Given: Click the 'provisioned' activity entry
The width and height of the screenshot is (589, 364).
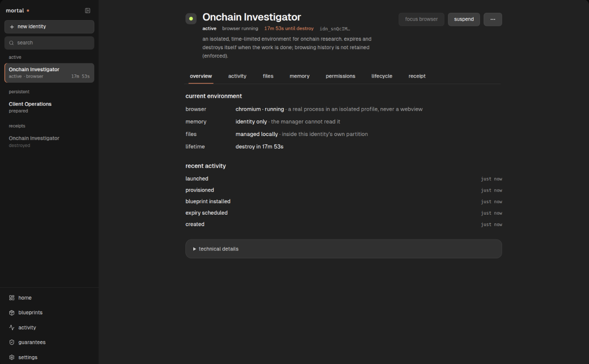Looking at the screenshot, I should 200,190.
